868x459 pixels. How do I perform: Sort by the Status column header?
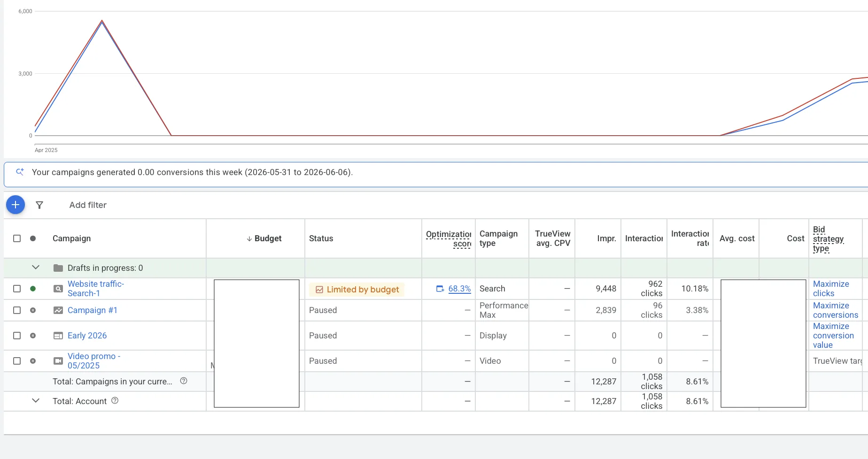pos(321,238)
